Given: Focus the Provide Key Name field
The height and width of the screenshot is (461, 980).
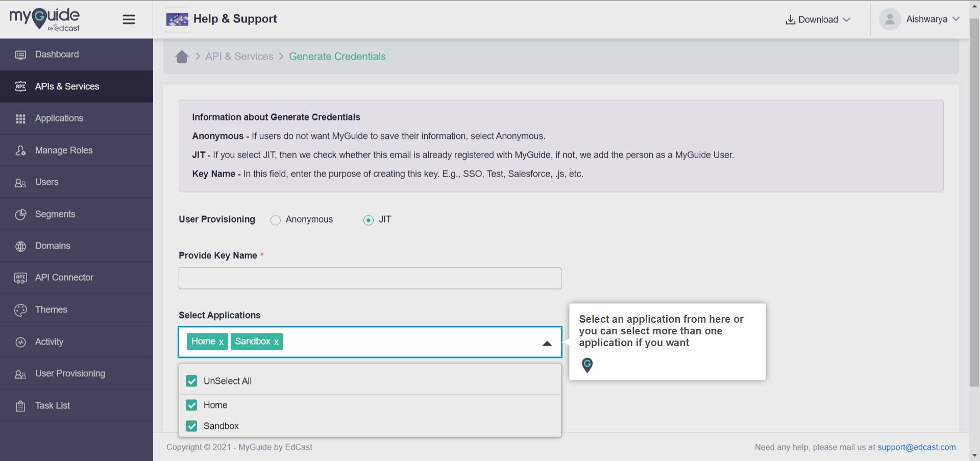Looking at the screenshot, I should pos(370,278).
